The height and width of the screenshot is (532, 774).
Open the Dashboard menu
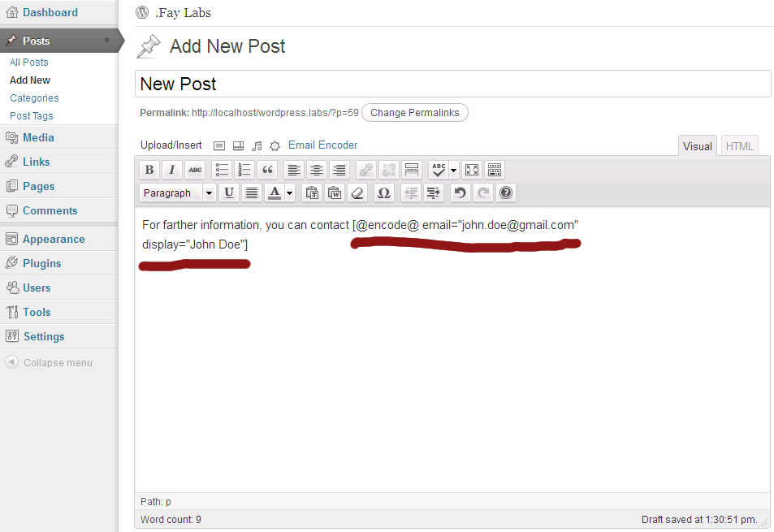50,12
